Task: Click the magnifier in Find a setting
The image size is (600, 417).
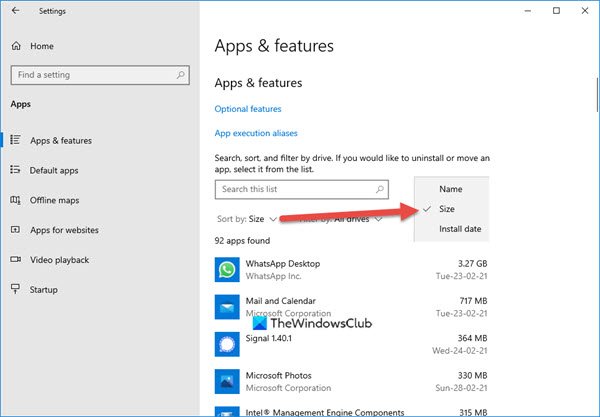Action: (x=181, y=75)
